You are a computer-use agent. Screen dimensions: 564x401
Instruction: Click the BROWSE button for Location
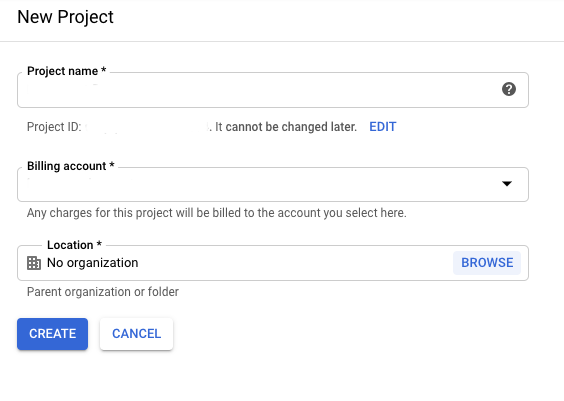click(487, 263)
